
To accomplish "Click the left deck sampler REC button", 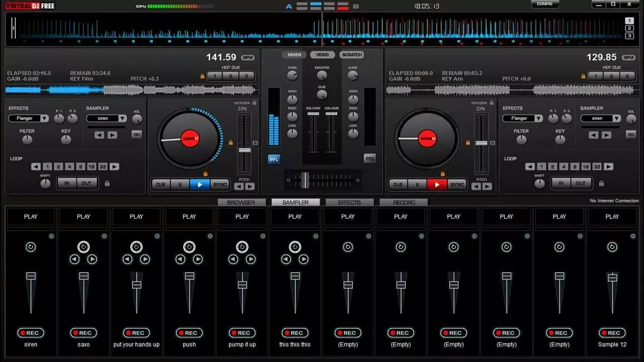I will pyautogui.click(x=136, y=134).
